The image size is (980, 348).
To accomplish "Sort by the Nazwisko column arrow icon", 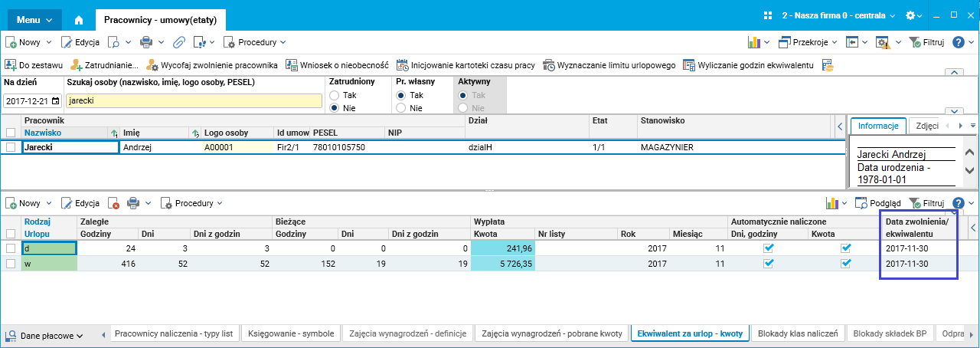I will point(114,133).
